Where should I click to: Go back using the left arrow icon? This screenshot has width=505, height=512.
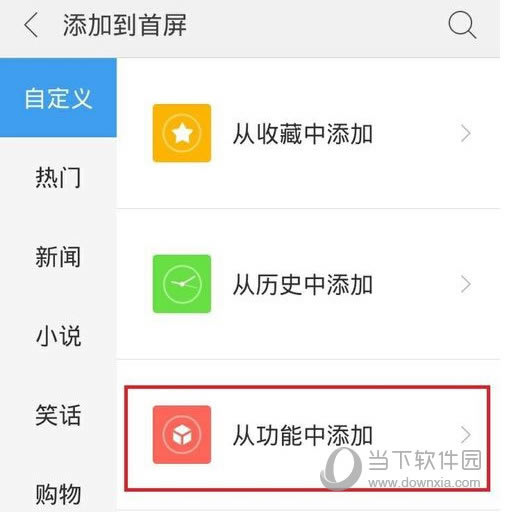[x=31, y=24]
